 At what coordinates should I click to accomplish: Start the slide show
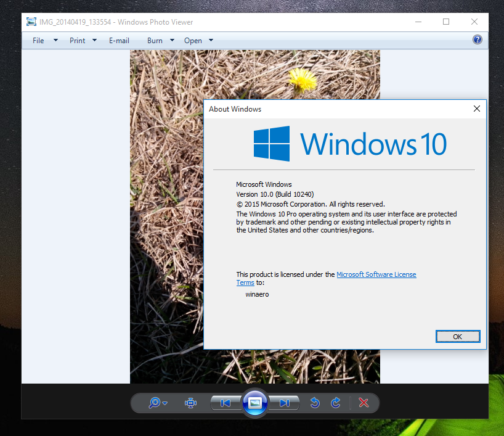[255, 403]
